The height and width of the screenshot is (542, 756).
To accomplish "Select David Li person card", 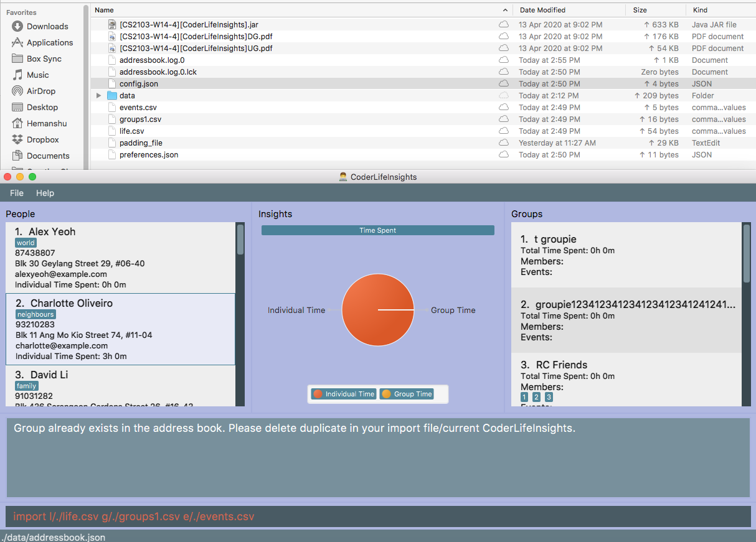I will pos(120,386).
